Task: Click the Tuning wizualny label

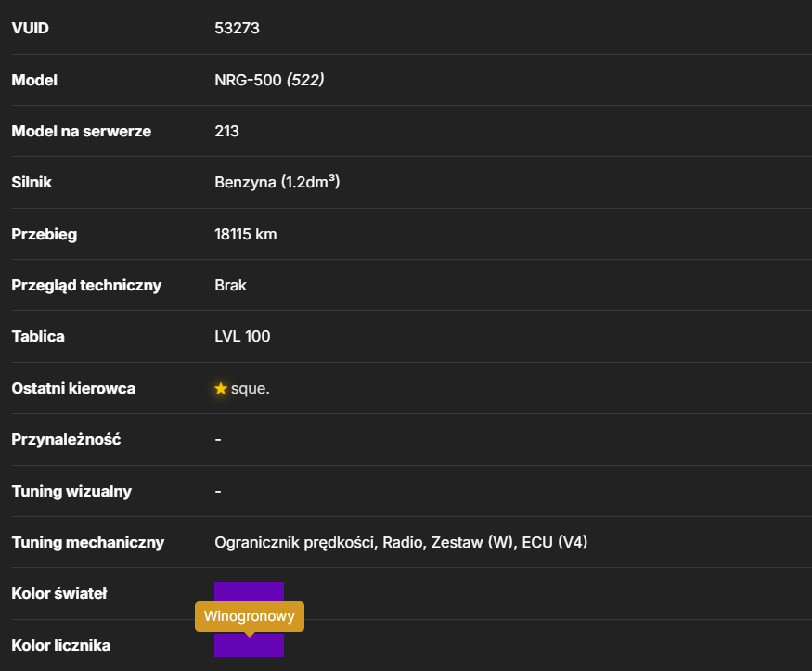Action: pos(71,491)
